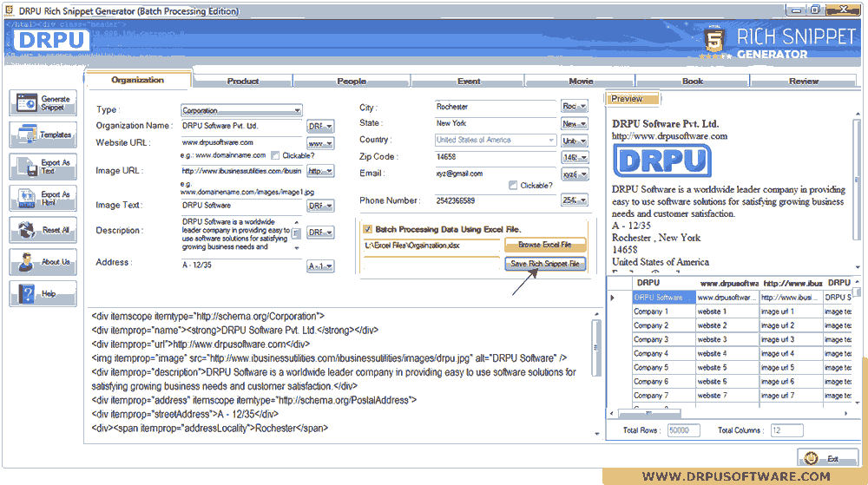The image size is (868, 485).
Task: Click Export As Html sidebar button
Action: tap(43, 198)
